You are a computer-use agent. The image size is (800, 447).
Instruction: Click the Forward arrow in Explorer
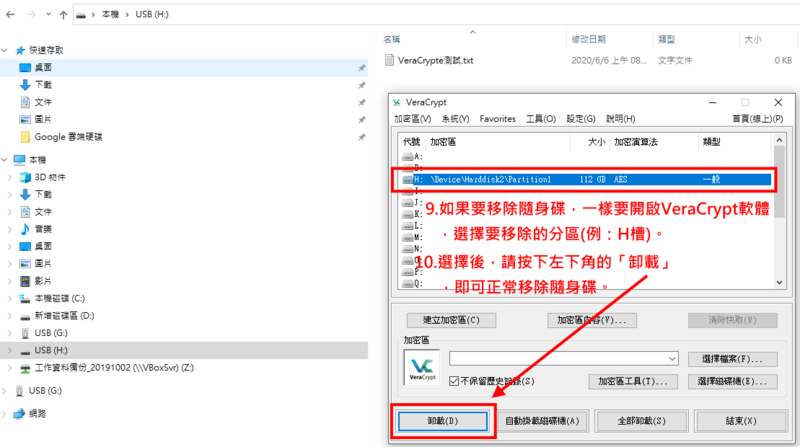point(31,14)
